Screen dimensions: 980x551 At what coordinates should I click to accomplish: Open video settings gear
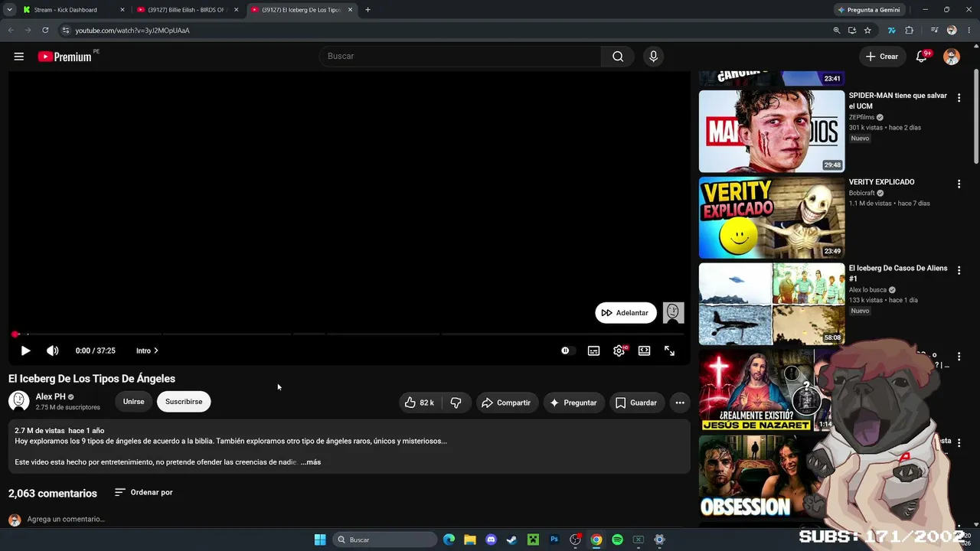click(x=619, y=350)
